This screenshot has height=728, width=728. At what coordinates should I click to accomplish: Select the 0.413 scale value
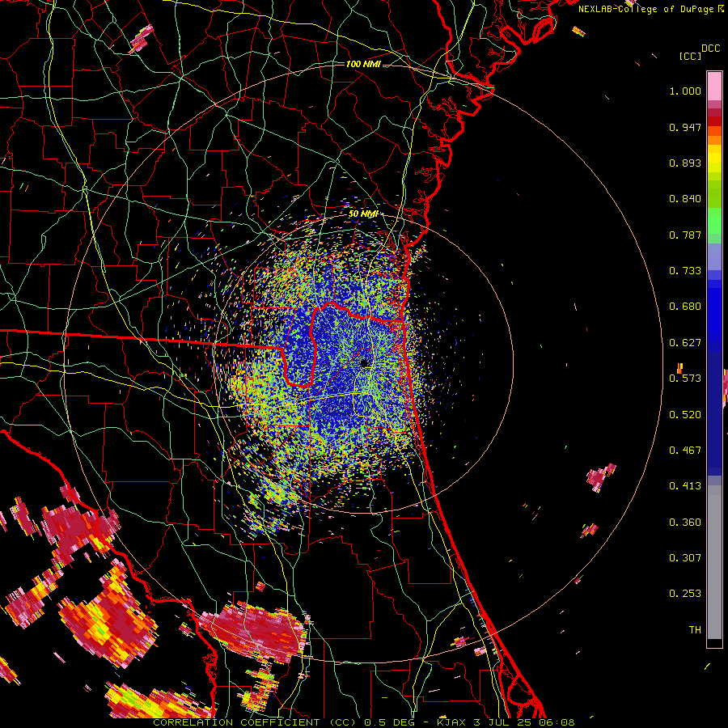tap(685, 486)
